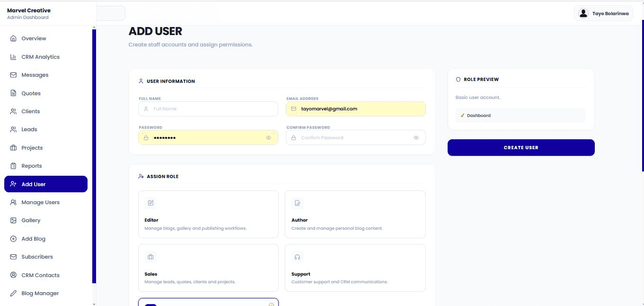This screenshot has height=306, width=644.
Task: Open the CRM Contacts sidebar link
Action: click(46, 275)
